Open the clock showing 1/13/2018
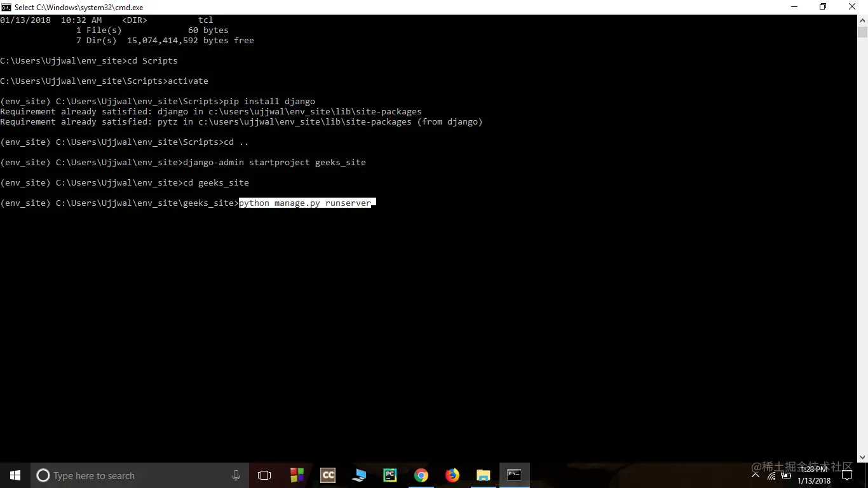This screenshot has height=488, width=868. click(814, 475)
